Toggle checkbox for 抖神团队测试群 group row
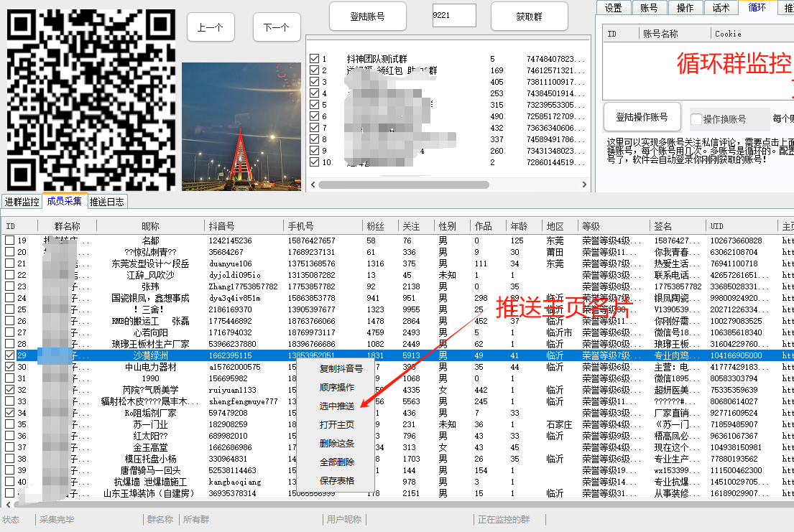This screenshot has height=532, width=794. (314, 59)
